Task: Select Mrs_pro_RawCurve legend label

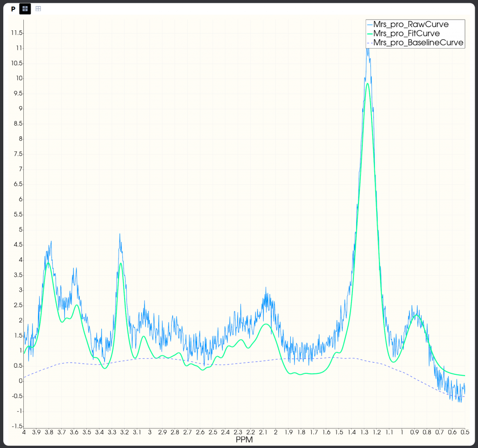Action: (x=411, y=25)
